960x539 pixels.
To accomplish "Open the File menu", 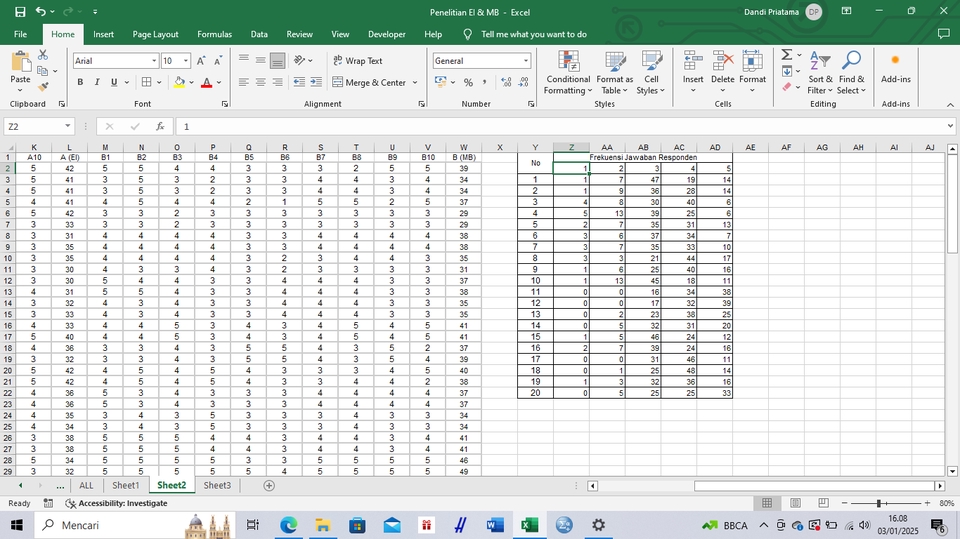I will coord(20,34).
